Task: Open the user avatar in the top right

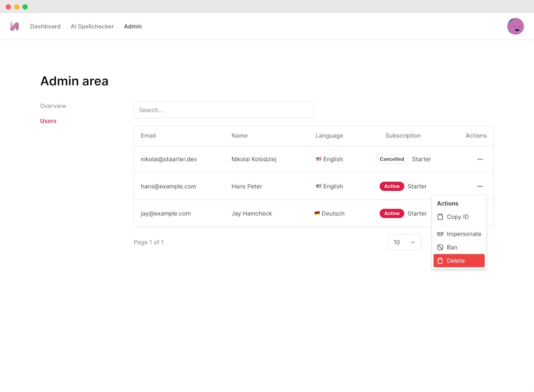Action: (515, 26)
